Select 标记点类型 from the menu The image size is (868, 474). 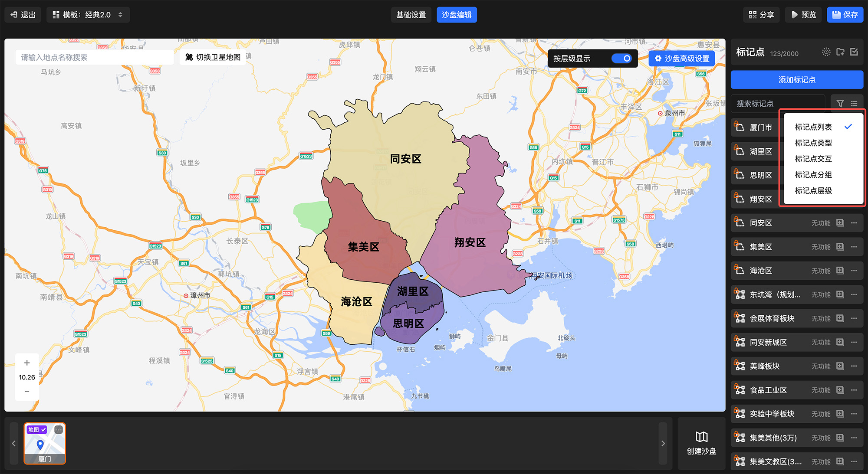tap(813, 143)
